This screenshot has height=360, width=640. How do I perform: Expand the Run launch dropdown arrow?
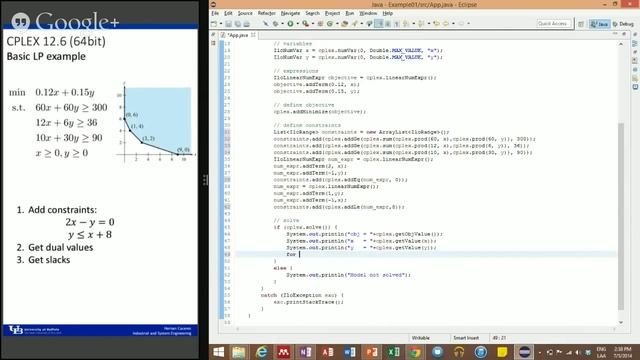click(298, 24)
